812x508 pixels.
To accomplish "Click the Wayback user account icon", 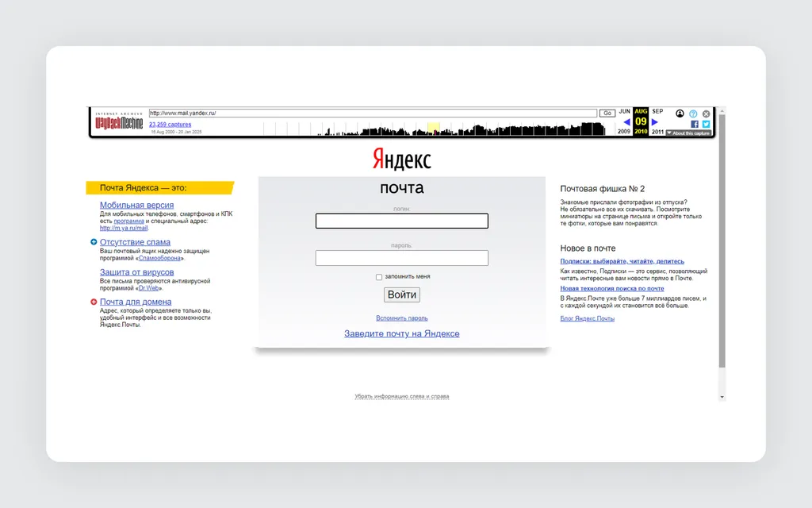I will click(x=680, y=114).
